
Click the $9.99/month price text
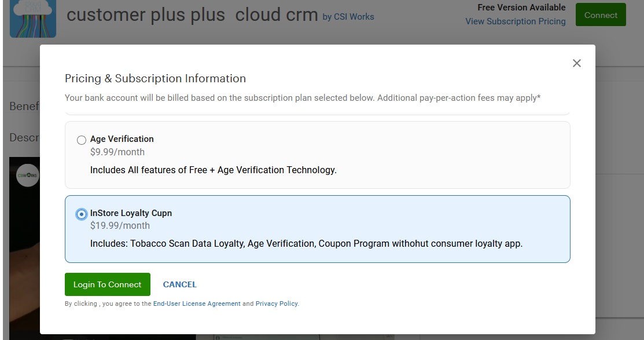(x=117, y=152)
